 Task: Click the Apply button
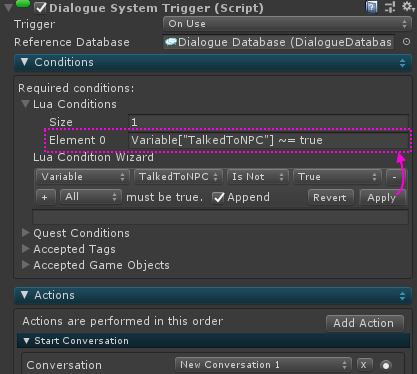pos(382,198)
